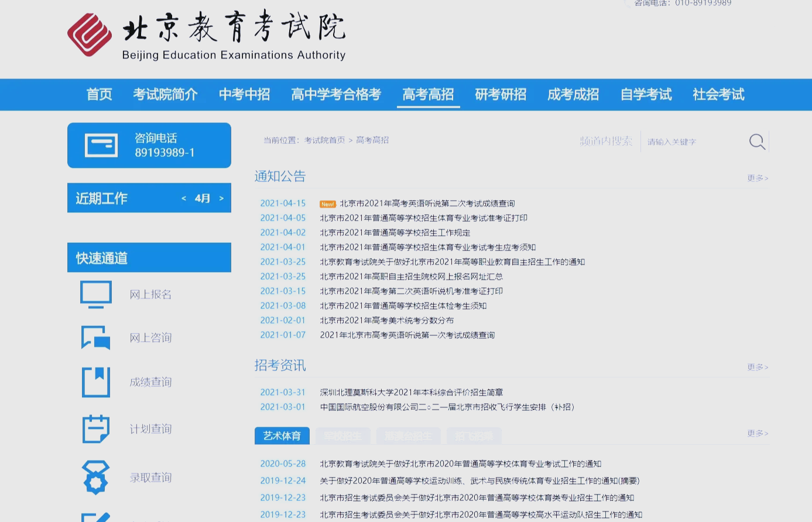This screenshot has width=812, height=522.
Task: Go to previous month in 近期工作
Action: (184, 198)
